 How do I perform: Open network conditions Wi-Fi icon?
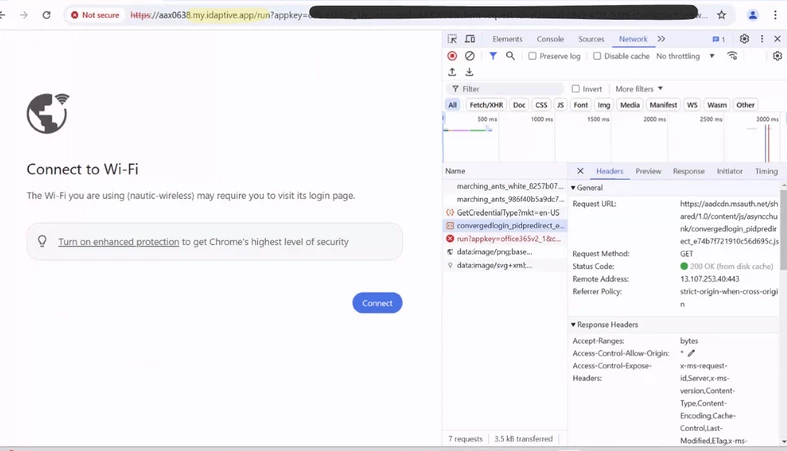tap(732, 56)
